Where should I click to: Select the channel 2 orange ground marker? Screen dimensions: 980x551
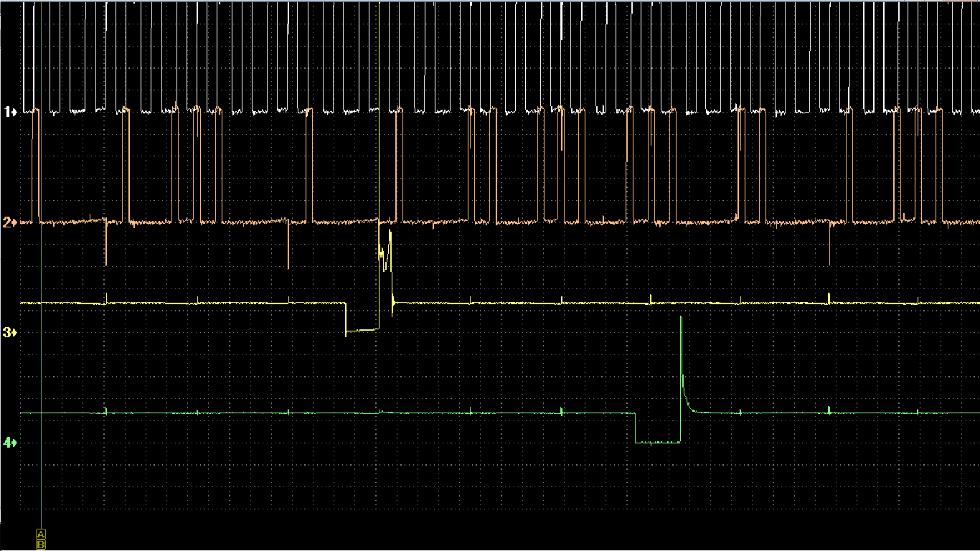10,222
